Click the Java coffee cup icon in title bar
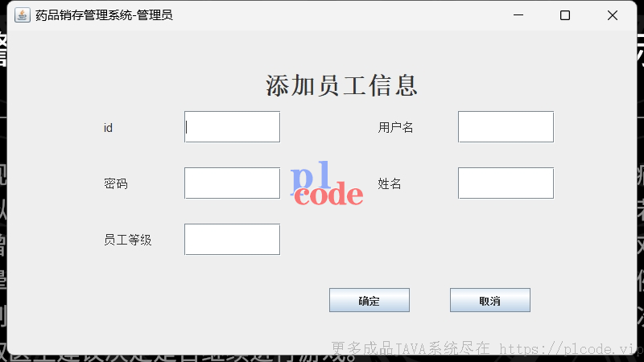Screen dimensions: 644x362 [23, 15]
